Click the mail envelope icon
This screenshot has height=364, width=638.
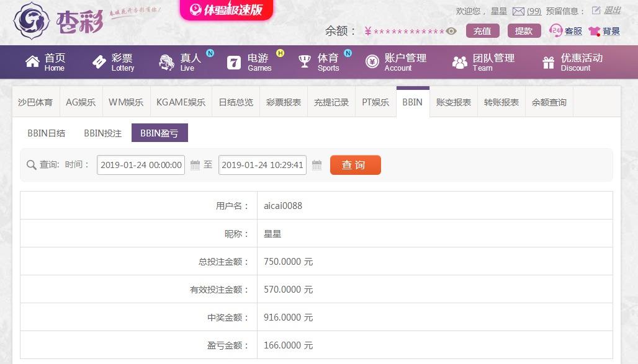518,11
